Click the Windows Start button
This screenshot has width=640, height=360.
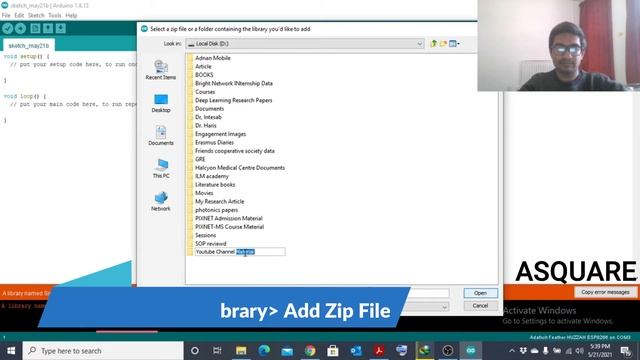click(11, 351)
